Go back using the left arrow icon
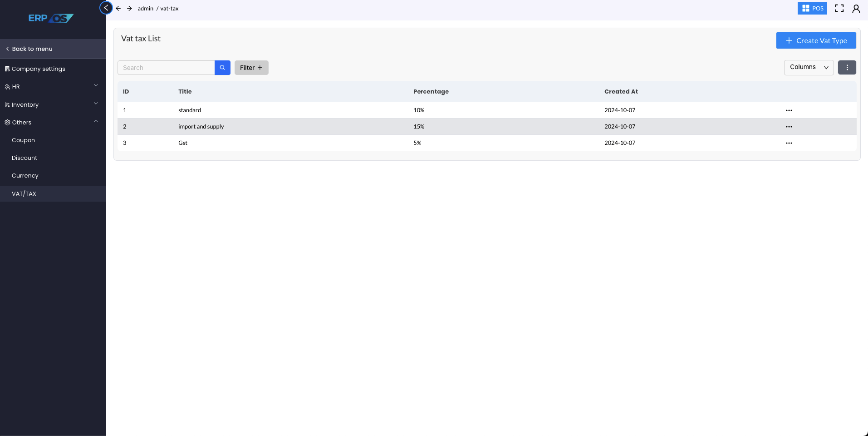 [118, 8]
